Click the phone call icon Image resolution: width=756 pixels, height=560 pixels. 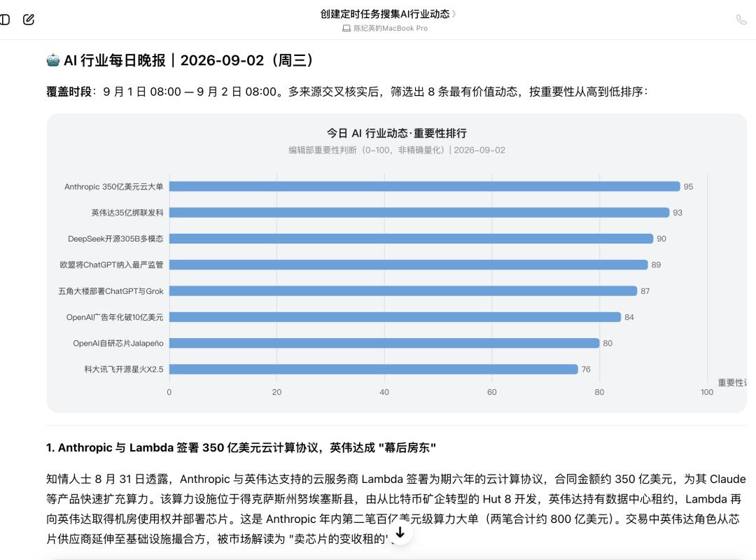pos(741,20)
